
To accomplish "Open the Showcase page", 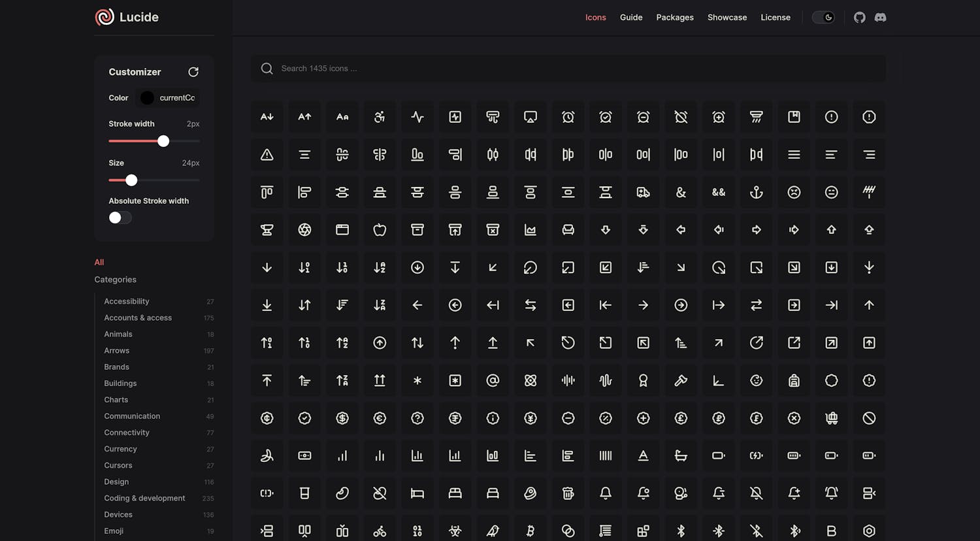I will click(727, 18).
